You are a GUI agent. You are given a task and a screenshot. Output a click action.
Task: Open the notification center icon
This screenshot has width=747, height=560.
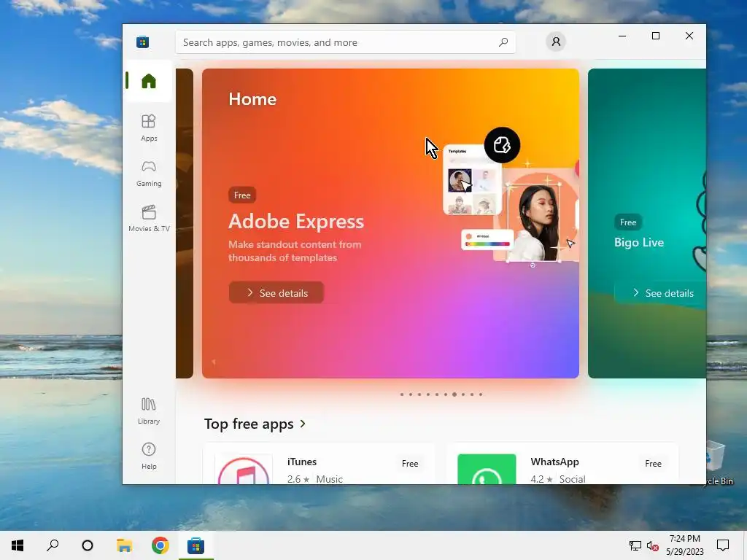[723, 545]
